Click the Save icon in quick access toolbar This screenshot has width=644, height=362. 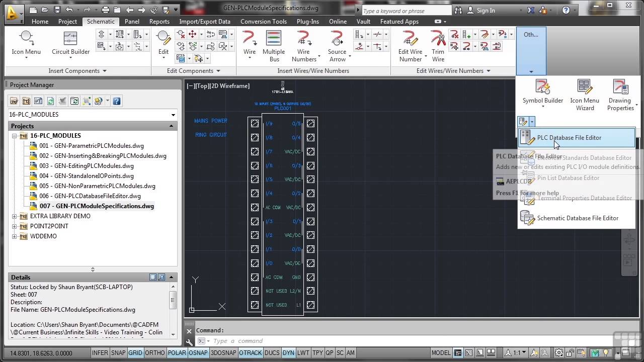click(x=57, y=10)
